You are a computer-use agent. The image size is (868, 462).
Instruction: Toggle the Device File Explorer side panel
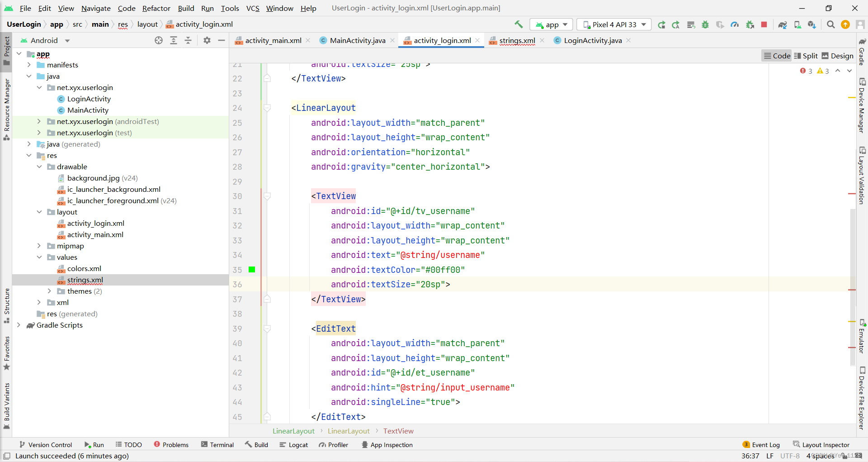862,398
